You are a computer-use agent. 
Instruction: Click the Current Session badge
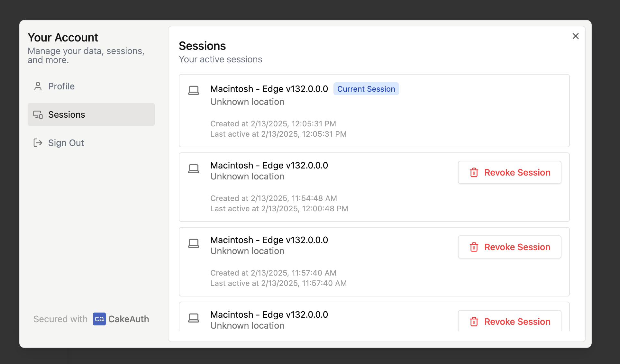coord(366,89)
